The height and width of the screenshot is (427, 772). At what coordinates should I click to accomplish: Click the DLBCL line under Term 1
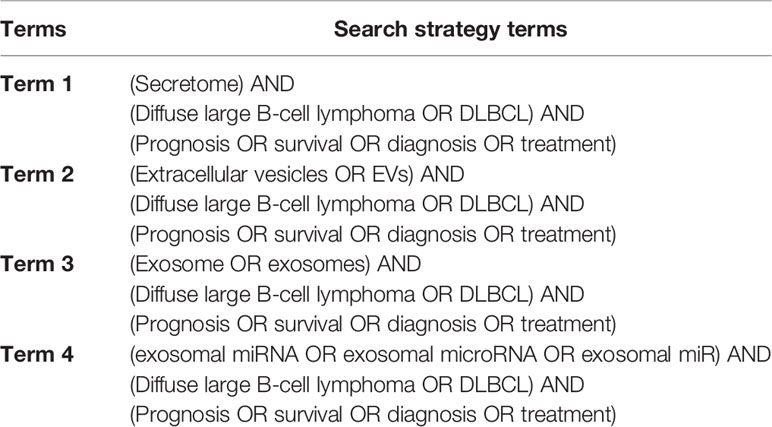tap(357, 114)
